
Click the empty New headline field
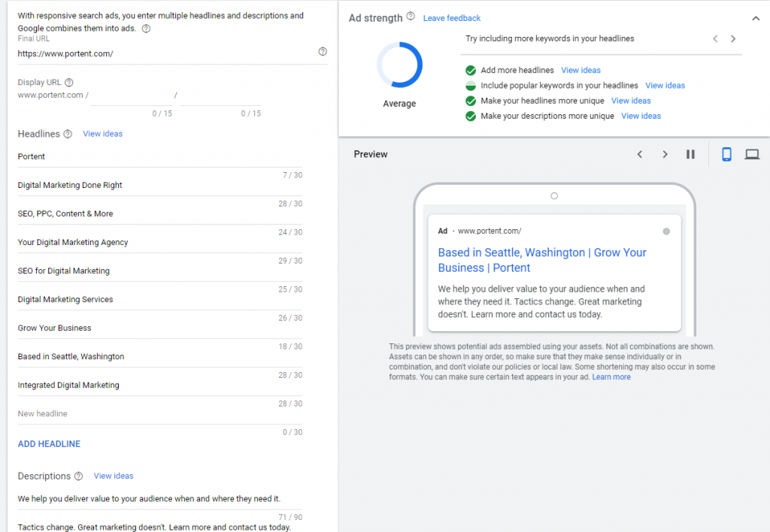160,414
